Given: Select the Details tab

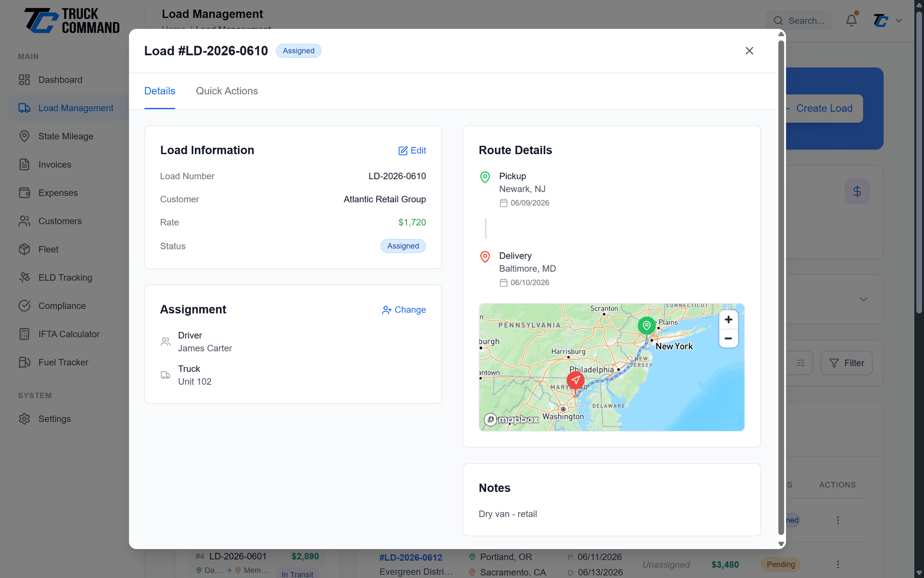Looking at the screenshot, I should coord(160,91).
